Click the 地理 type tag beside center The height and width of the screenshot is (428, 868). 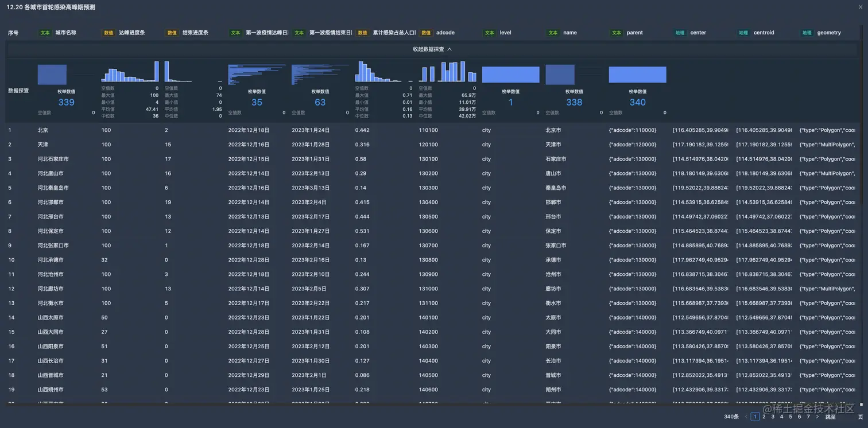click(680, 33)
